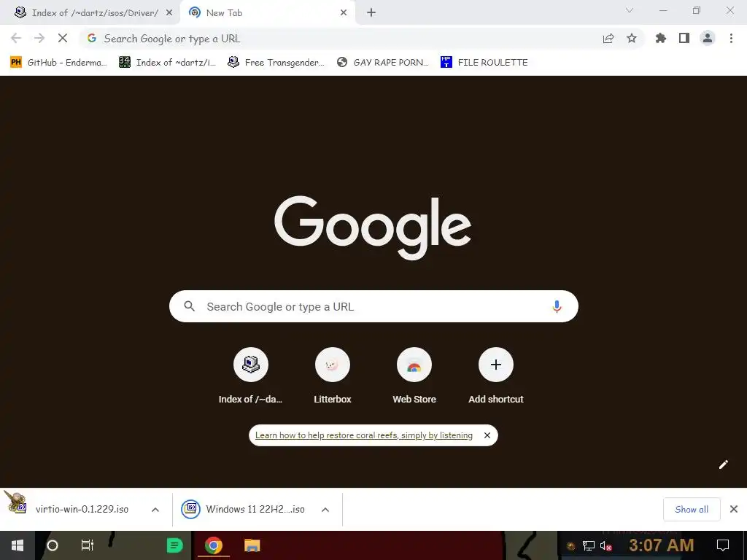Image resolution: width=747 pixels, height=560 pixels.
Task: Share this page via the share icon
Action: pos(608,39)
